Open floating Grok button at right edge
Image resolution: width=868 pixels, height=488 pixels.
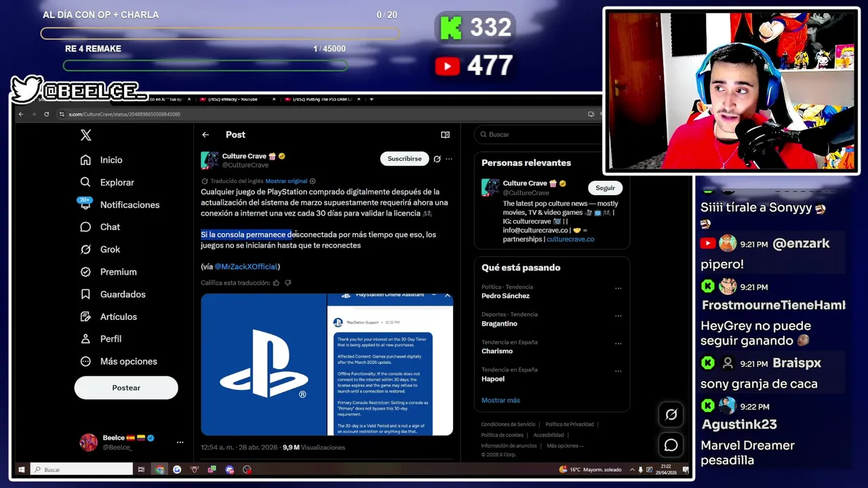tap(671, 415)
